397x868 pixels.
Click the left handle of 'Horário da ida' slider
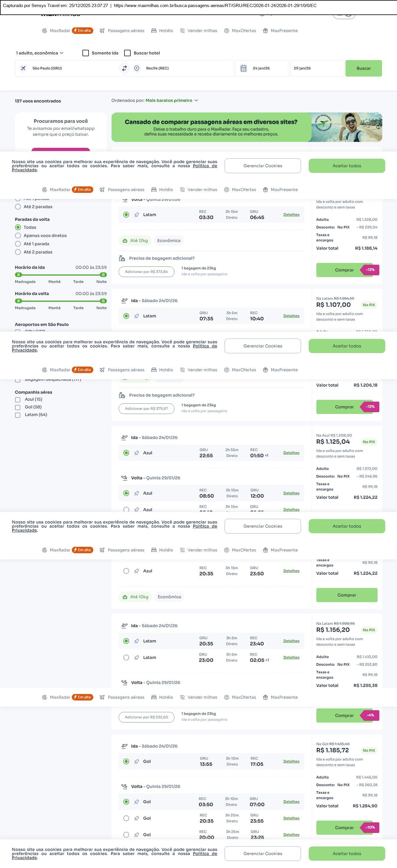coord(19,275)
